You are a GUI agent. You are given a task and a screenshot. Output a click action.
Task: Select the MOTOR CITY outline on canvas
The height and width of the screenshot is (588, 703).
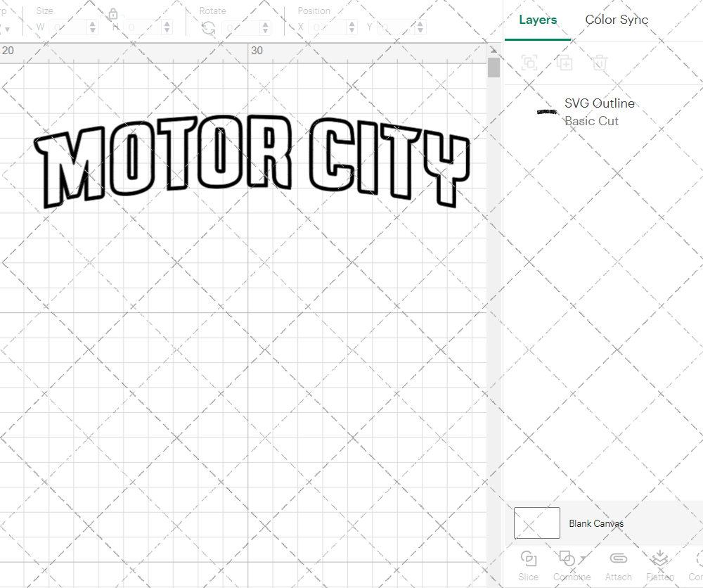[252, 162]
